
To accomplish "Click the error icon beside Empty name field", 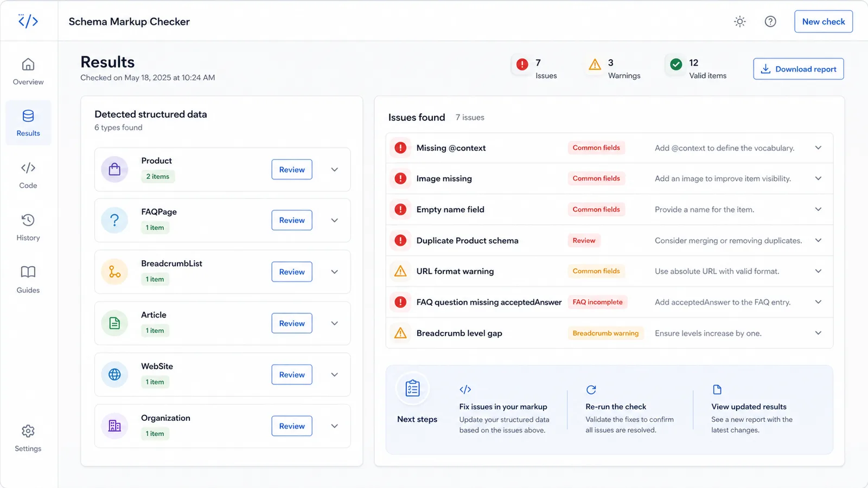I will coord(400,209).
